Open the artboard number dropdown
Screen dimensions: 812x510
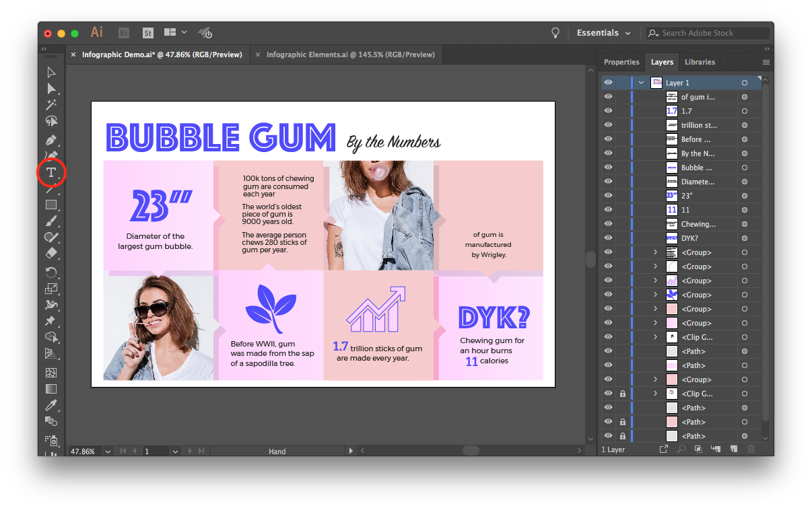click(175, 451)
